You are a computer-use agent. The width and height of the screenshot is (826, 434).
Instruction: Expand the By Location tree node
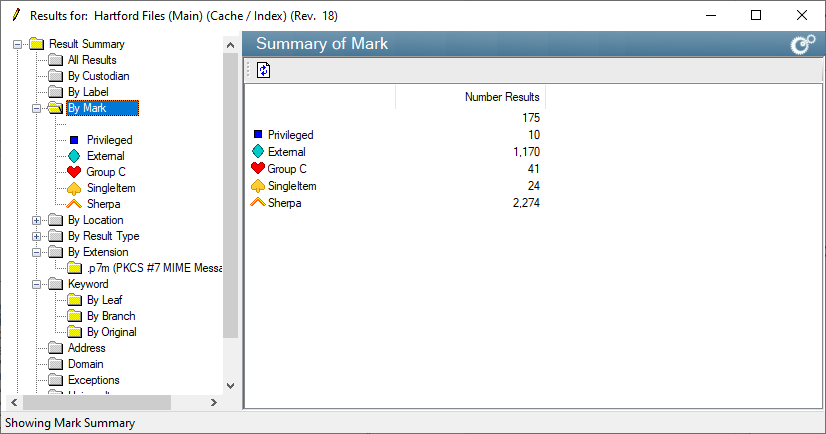point(37,220)
